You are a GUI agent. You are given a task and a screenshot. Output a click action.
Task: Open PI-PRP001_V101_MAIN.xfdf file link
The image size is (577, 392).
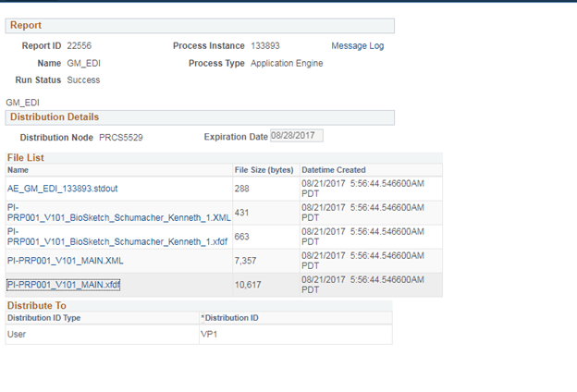coord(63,285)
